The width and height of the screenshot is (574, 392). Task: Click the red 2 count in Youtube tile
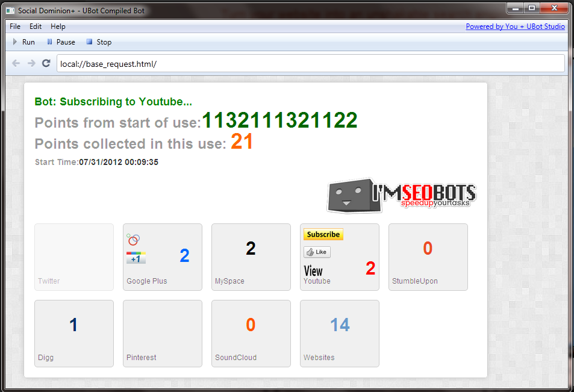(370, 269)
